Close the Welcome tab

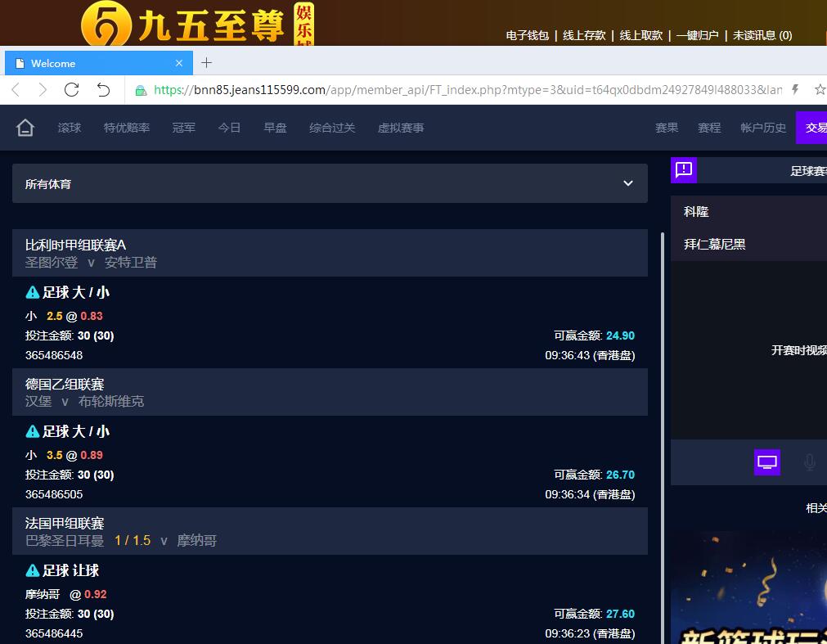[x=179, y=63]
